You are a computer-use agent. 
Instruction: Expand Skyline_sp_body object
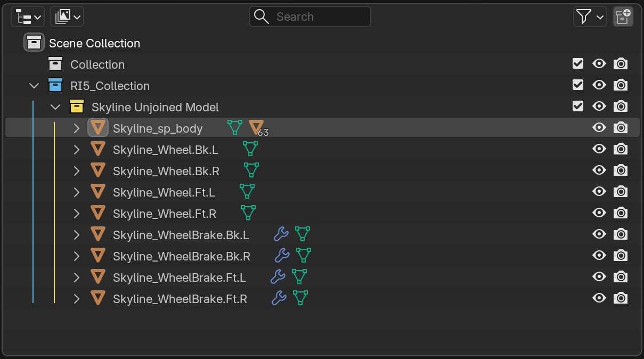click(77, 128)
